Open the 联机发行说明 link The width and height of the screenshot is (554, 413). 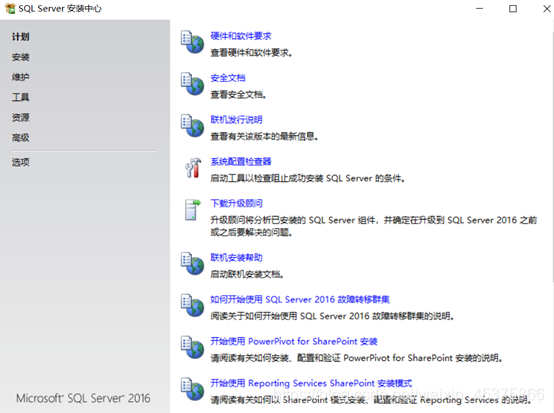coord(236,120)
